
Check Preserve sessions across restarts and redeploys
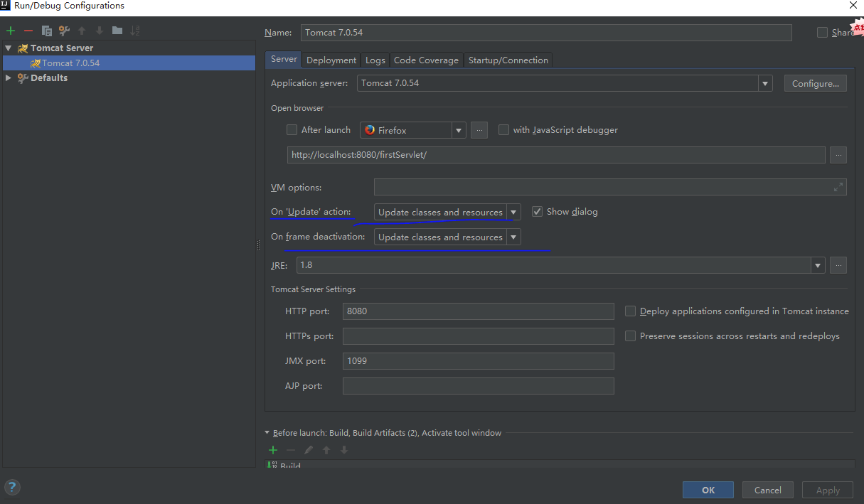pos(630,336)
